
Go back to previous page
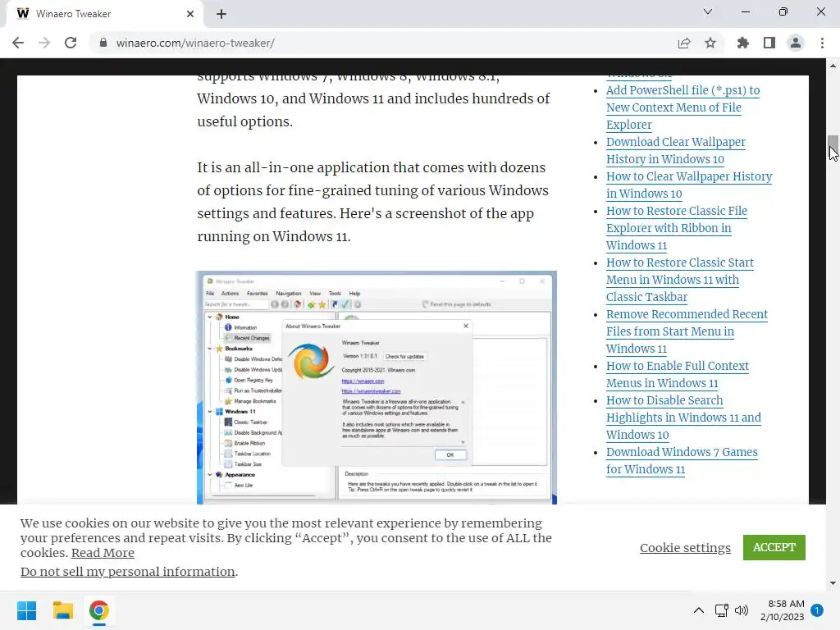click(18, 43)
